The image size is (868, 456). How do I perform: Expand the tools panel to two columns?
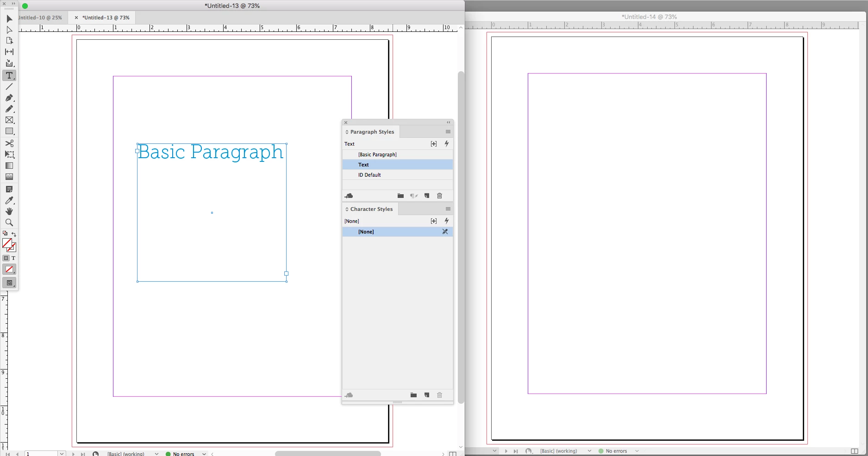point(13,4)
